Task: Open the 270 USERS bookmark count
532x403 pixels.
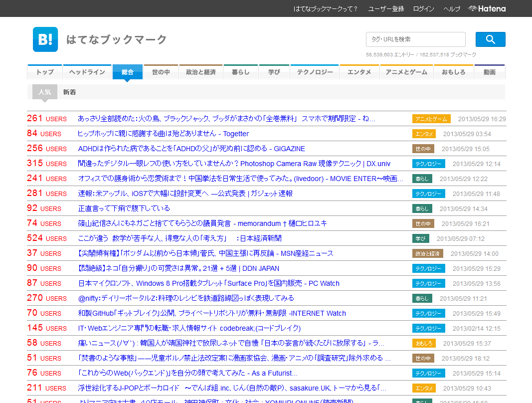Action: click(47, 298)
